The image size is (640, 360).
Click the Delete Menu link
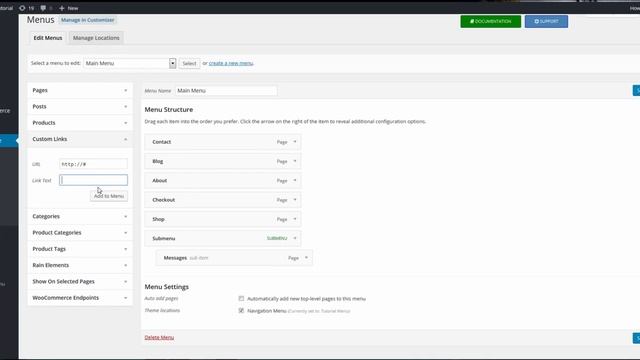(159, 338)
